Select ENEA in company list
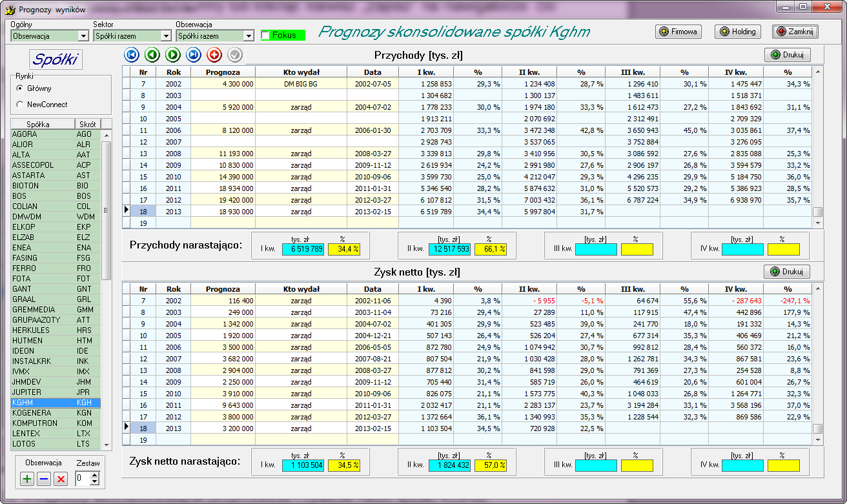This screenshot has width=847, height=504. coord(56,248)
